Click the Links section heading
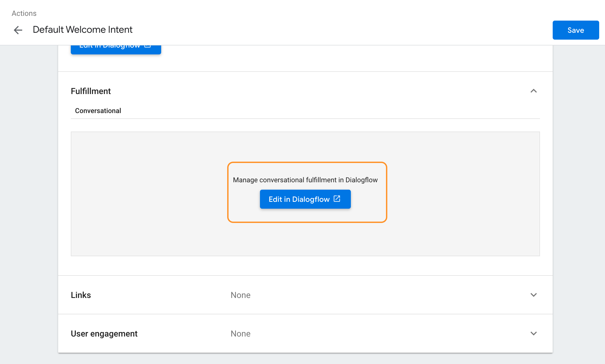The image size is (605, 364). 81,295
